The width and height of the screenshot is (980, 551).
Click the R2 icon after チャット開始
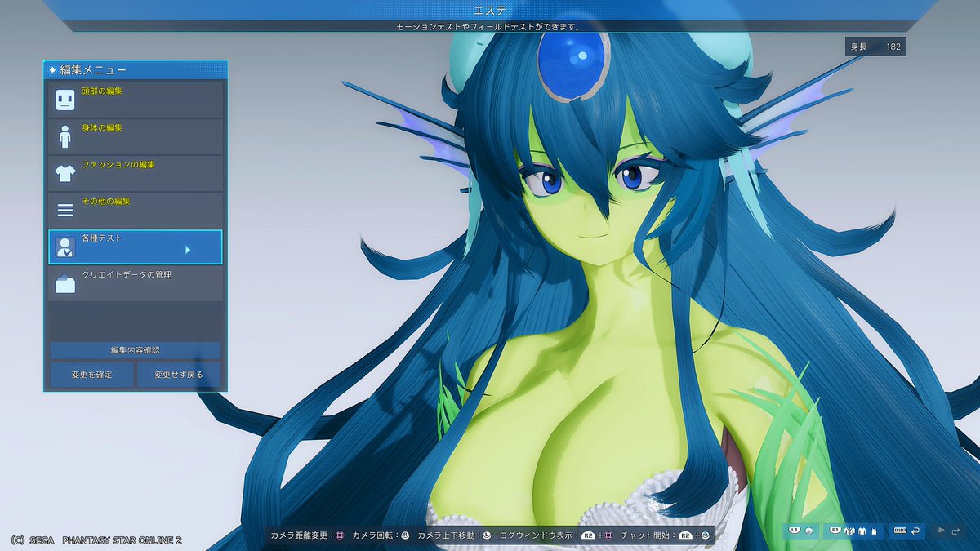click(685, 535)
